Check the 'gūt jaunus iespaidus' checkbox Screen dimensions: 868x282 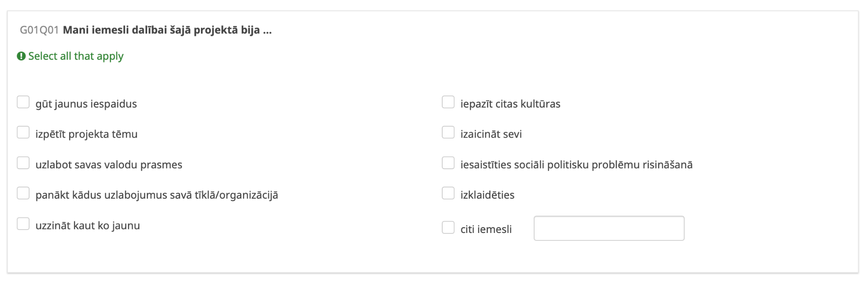coord(23,102)
